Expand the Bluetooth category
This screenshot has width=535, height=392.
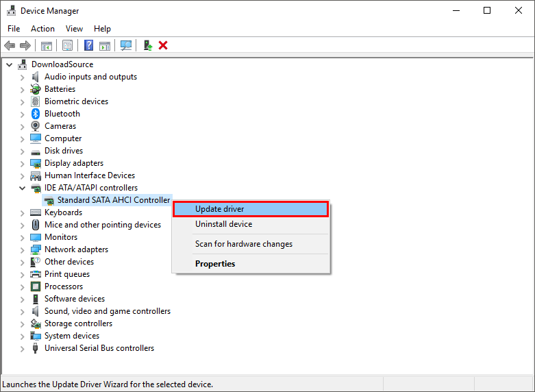click(22, 114)
